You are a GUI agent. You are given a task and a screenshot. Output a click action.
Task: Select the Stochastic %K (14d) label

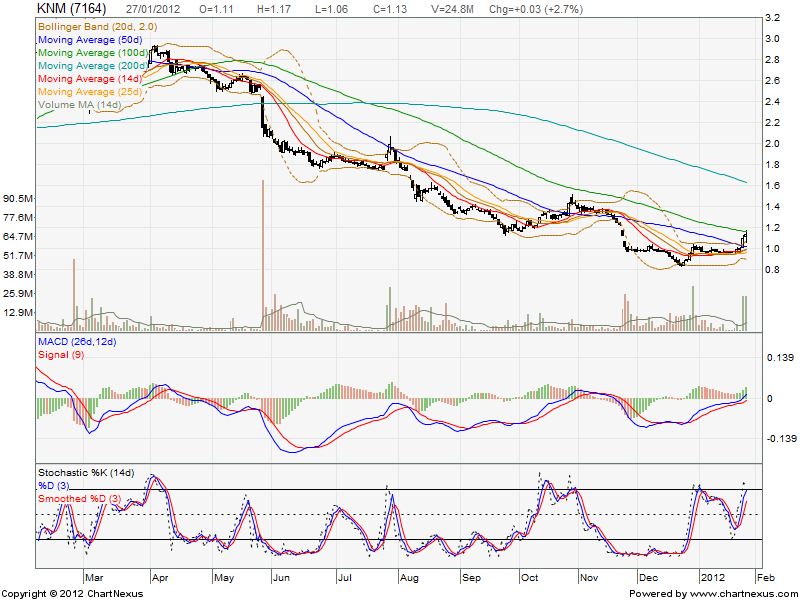point(88,471)
